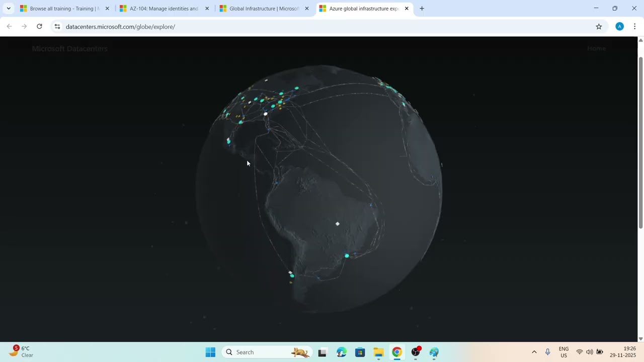
Task: Open the Chrome three-dot menu
Action: click(634, 27)
